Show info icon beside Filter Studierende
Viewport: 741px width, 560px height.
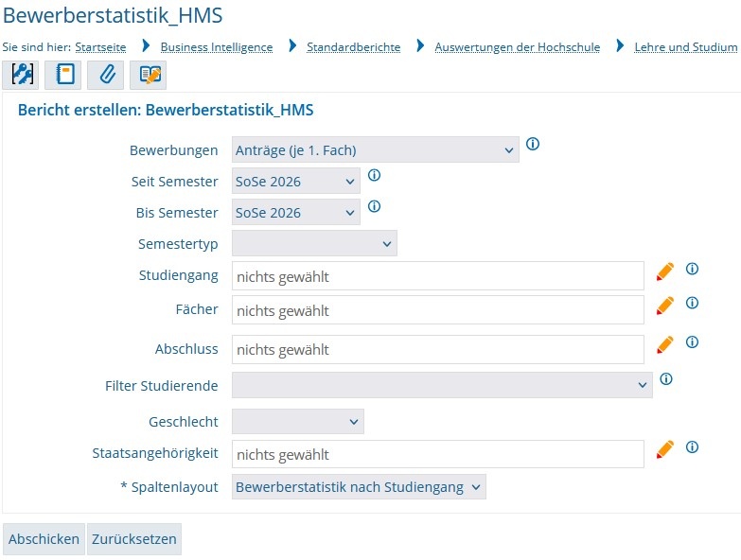666,379
